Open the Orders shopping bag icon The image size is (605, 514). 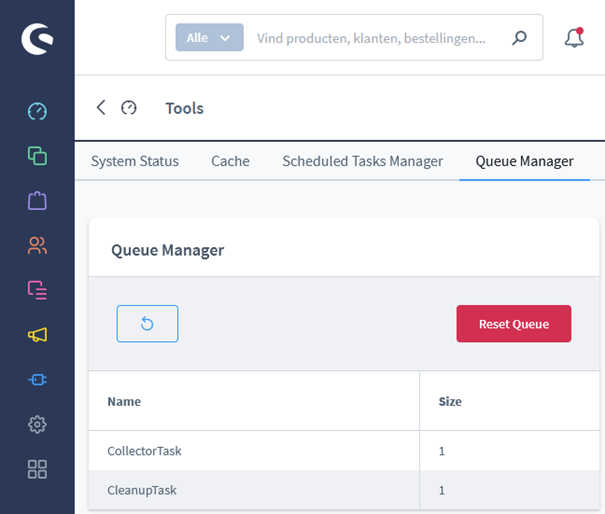[37, 201]
